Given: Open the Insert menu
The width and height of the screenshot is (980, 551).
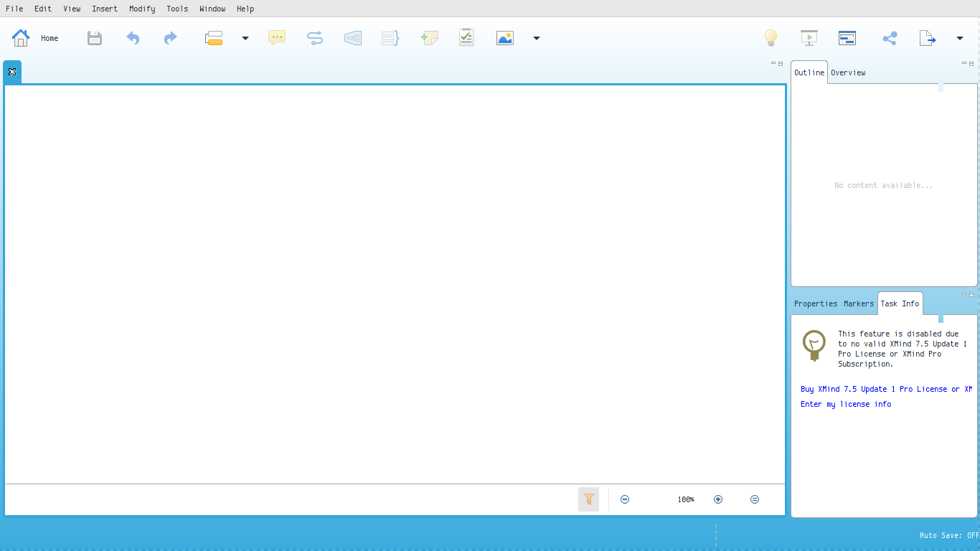Looking at the screenshot, I should click(x=105, y=9).
